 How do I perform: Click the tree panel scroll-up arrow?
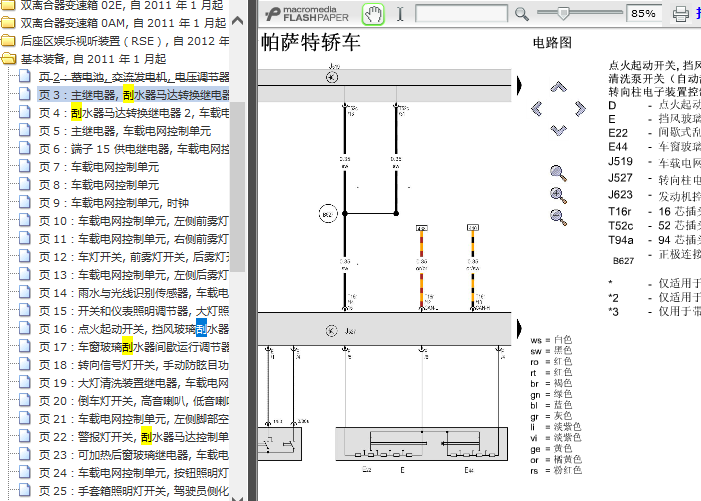pos(238,20)
